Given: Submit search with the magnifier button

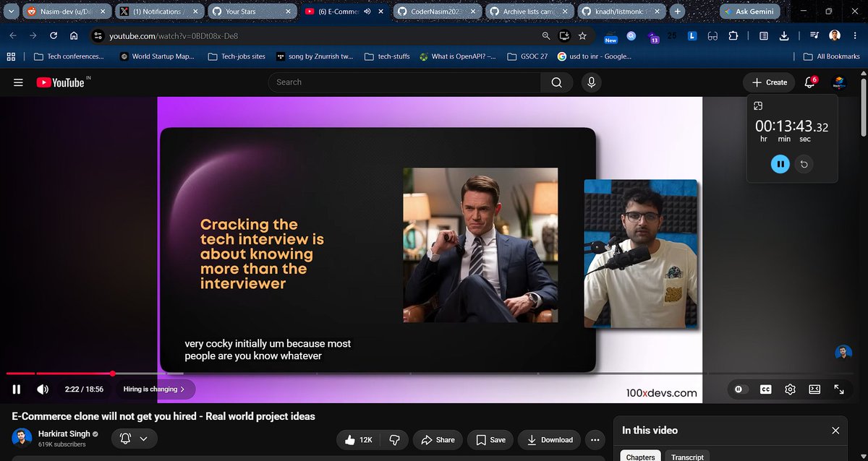Looking at the screenshot, I should click(x=556, y=82).
